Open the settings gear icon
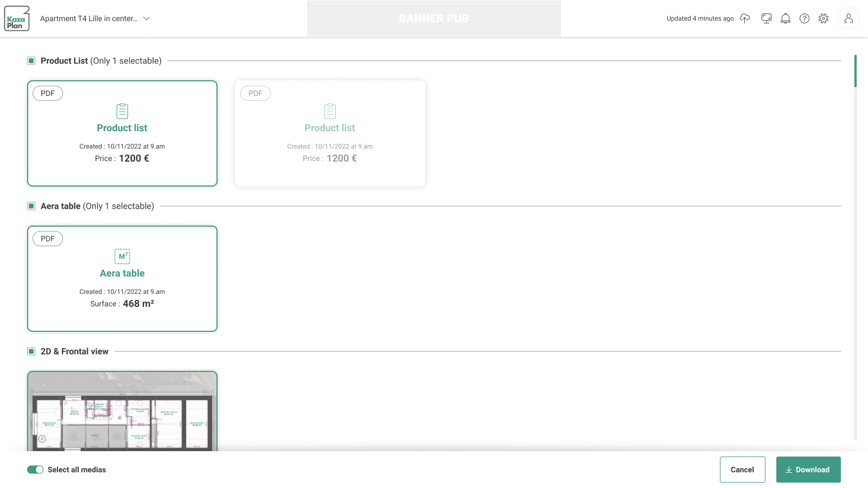 pos(824,18)
